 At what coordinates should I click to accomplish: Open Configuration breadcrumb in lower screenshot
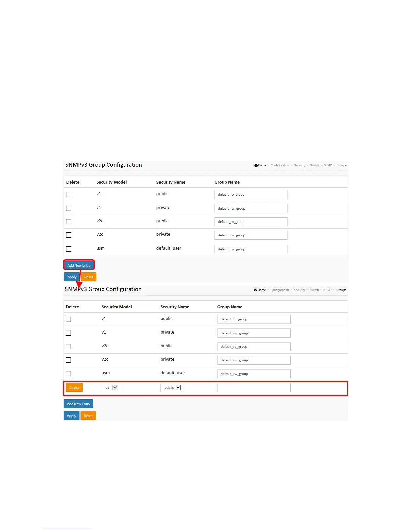click(x=280, y=290)
